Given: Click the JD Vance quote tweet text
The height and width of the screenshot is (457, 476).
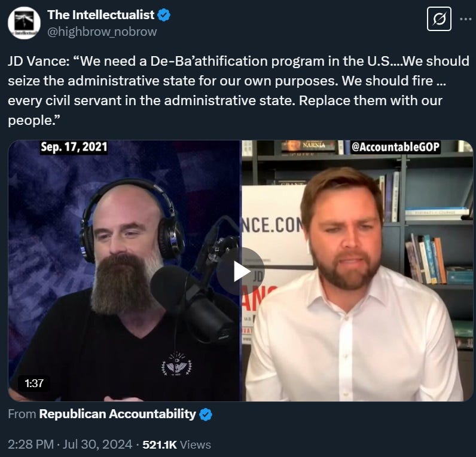Looking at the screenshot, I should coord(239,91).
